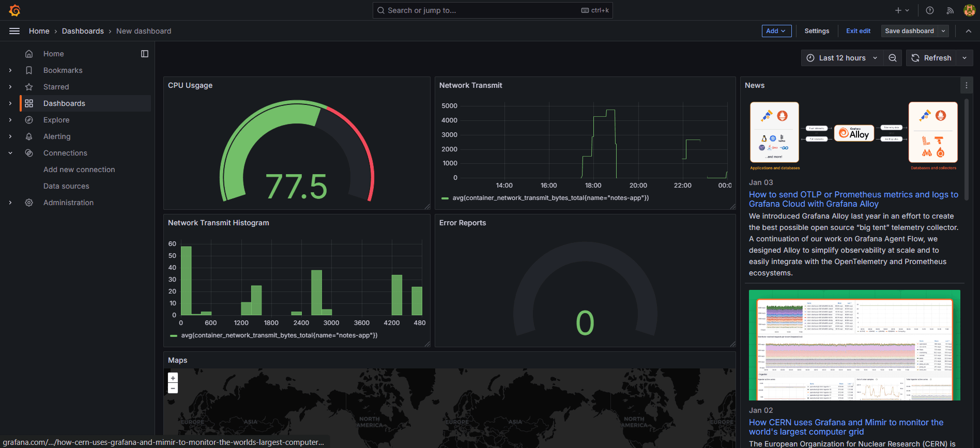Select Data sources in sidebar
The image size is (980, 448).
coord(66,186)
